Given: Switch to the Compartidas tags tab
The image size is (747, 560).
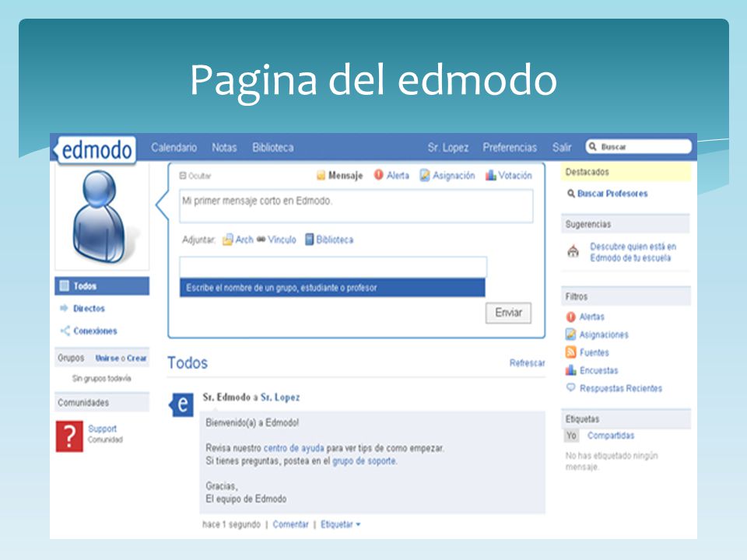Looking at the screenshot, I should pos(611,436).
